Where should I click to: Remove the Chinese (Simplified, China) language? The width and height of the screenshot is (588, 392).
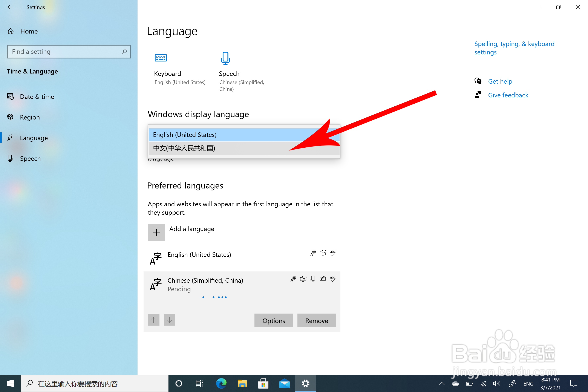click(x=317, y=320)
